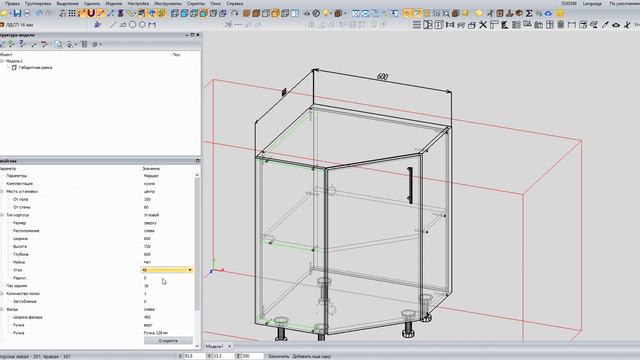This screenshot has width=640, height=360.
Task: Click the ЛДСП 16 мм material label
Action: click(19, 25)
